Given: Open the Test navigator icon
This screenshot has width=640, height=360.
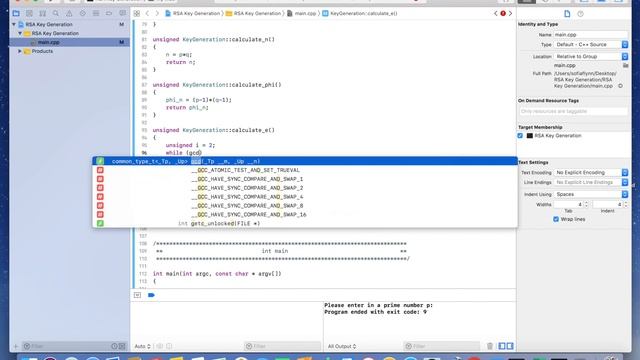Looking at the screenshot, I should pos(83,13).
